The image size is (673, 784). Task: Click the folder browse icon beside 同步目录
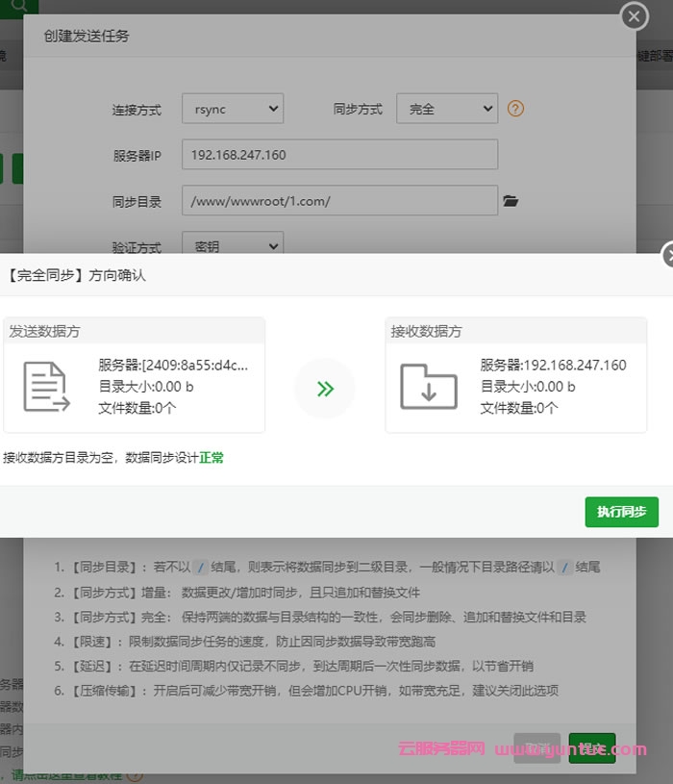(x=511, y=201)
